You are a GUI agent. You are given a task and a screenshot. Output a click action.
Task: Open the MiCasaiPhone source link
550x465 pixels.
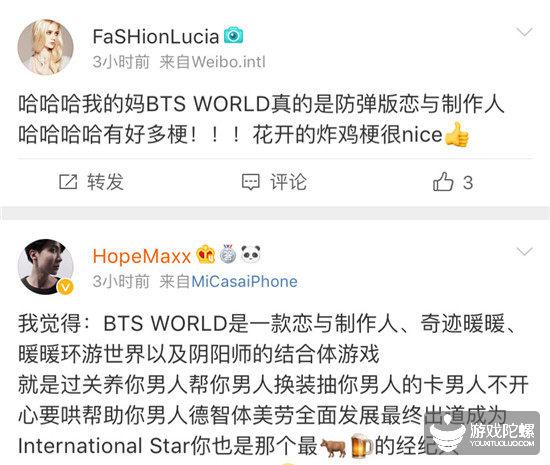tap(244, 282)
